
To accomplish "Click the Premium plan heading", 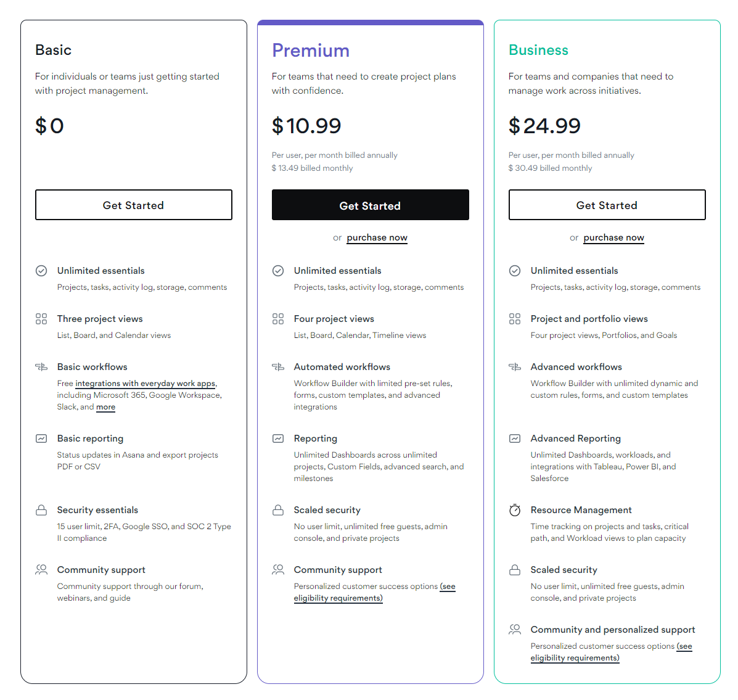I will [311, 51].
